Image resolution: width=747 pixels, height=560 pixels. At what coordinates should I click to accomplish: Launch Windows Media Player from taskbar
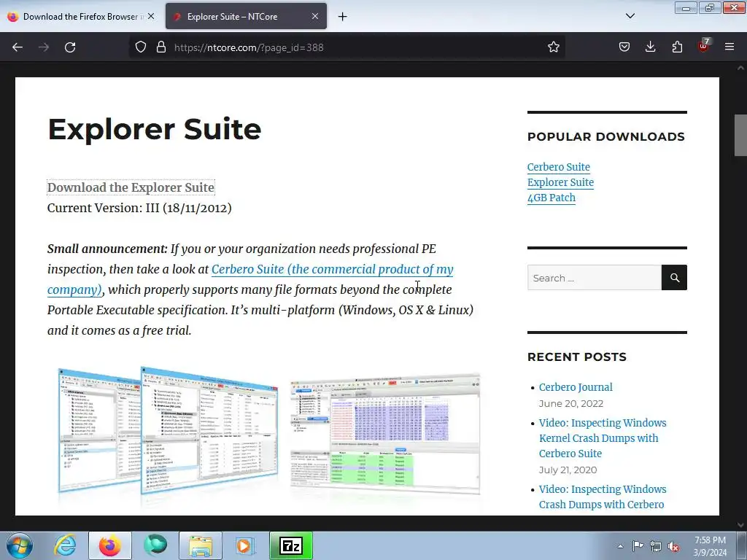(x=245, y=545)
